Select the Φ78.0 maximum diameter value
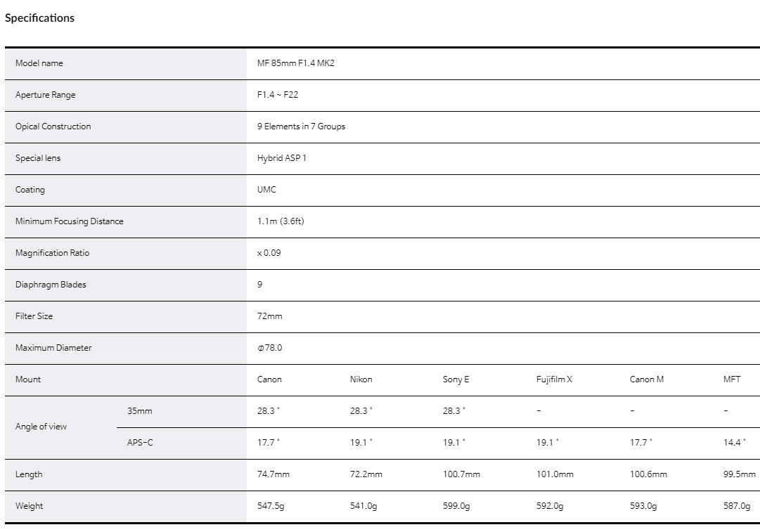 [x=269, y=348]
